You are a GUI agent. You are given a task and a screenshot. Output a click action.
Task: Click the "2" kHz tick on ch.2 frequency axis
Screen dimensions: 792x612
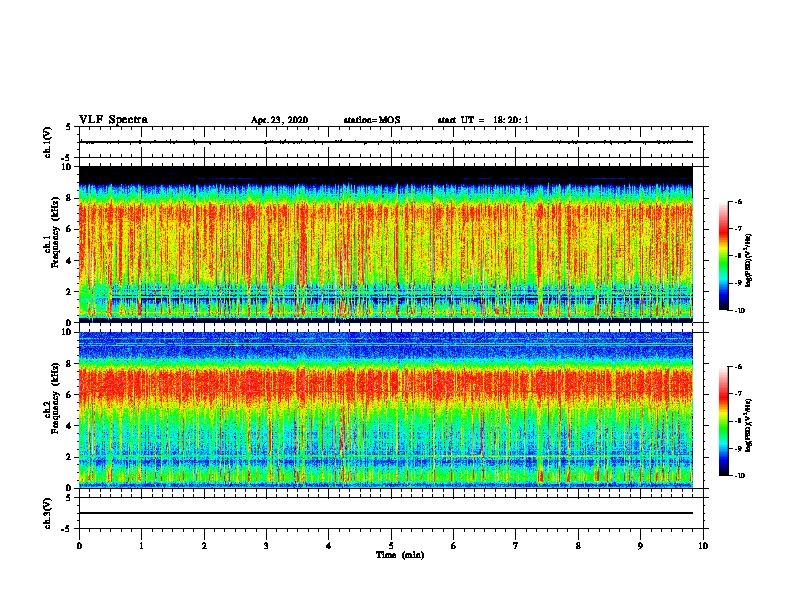(69, 457)
